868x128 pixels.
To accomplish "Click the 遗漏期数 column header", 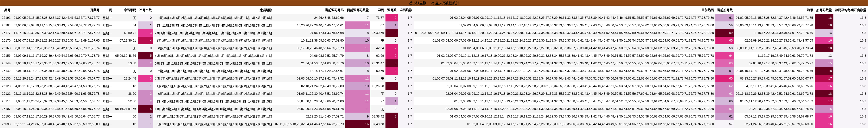I will tap(265, 10).
